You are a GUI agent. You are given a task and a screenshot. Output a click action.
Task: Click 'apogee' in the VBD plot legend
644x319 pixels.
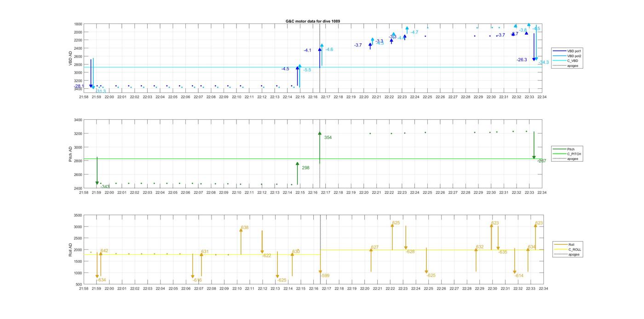[x=572, y=65]
